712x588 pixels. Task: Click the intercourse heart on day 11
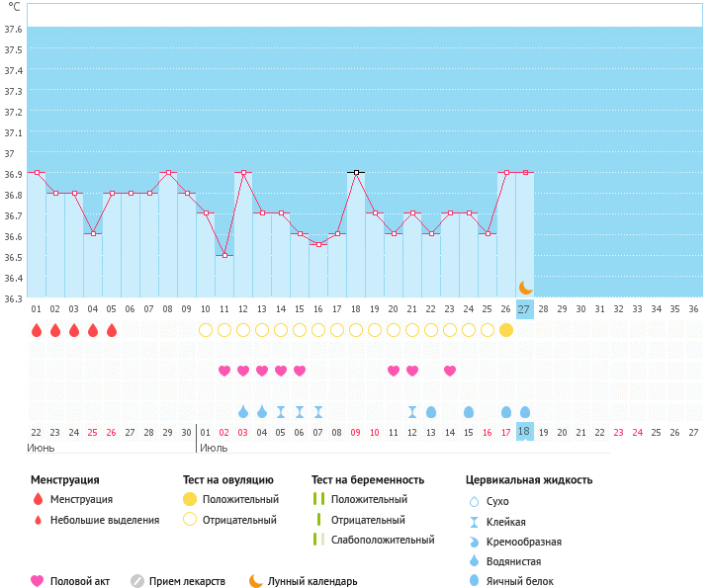(224, 371)
